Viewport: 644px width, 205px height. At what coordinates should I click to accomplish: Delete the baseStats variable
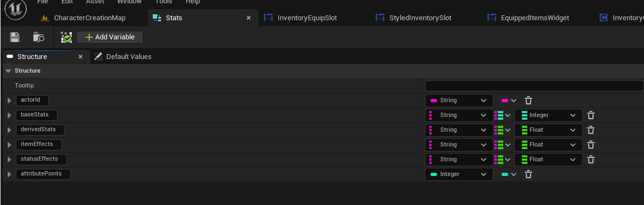coord(590,115)
